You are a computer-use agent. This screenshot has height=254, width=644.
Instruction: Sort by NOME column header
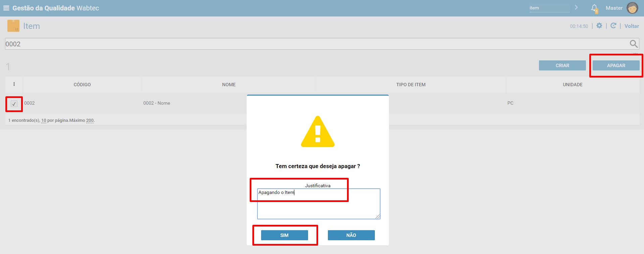[x=229, y=85]
